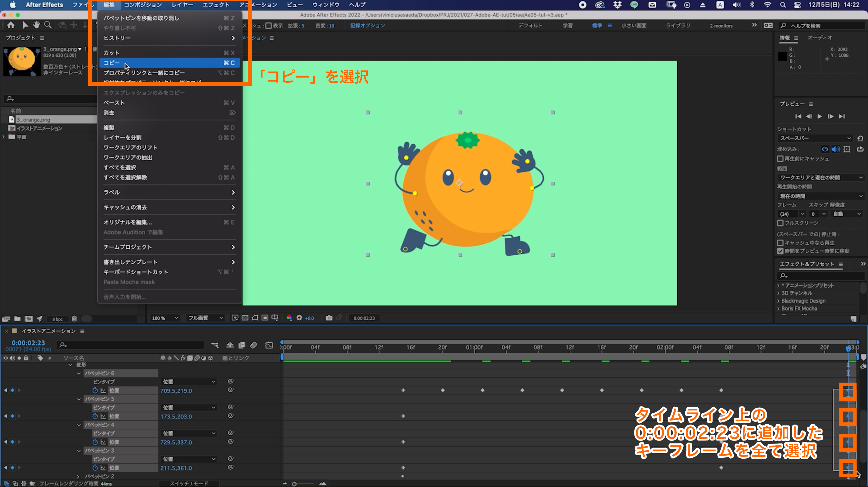Enable 再生前にキャッシュ checkbox
Image resolution: width=868 pixels, height=487 pixels.
pyautogui.click(x=780, y=158)
